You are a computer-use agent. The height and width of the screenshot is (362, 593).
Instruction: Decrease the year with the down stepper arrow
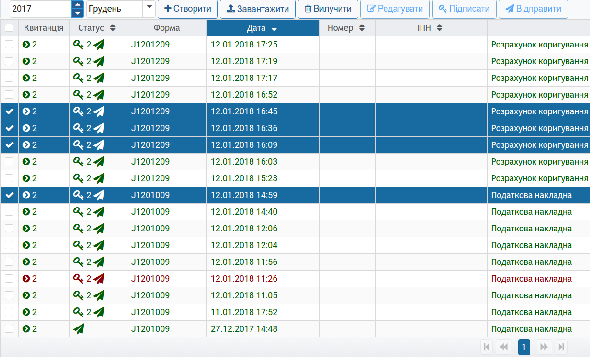click(x=77, y=13)
